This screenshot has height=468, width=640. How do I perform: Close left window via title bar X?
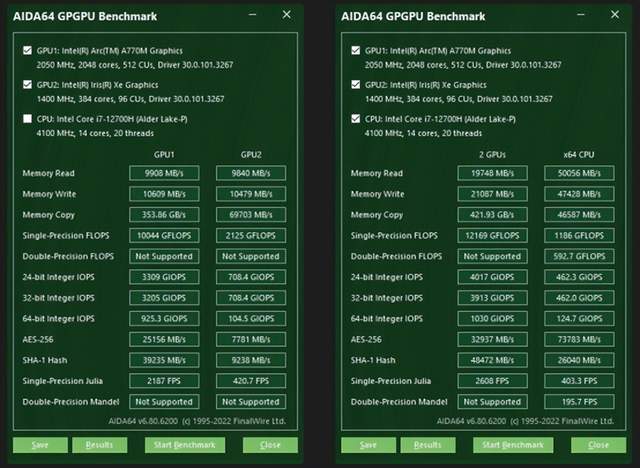click(x=287, y=15)
